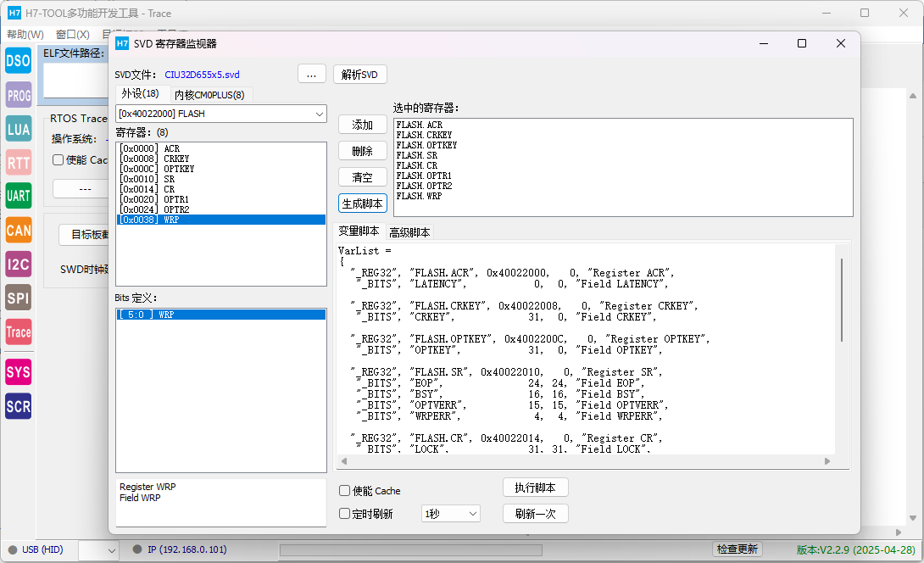Open the DSO oscilloscope sidebar icon

(x=19, y=61)
